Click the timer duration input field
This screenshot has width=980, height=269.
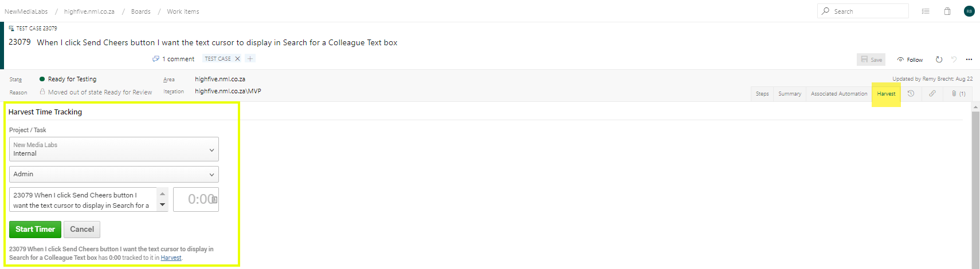[x=196, y=199]
